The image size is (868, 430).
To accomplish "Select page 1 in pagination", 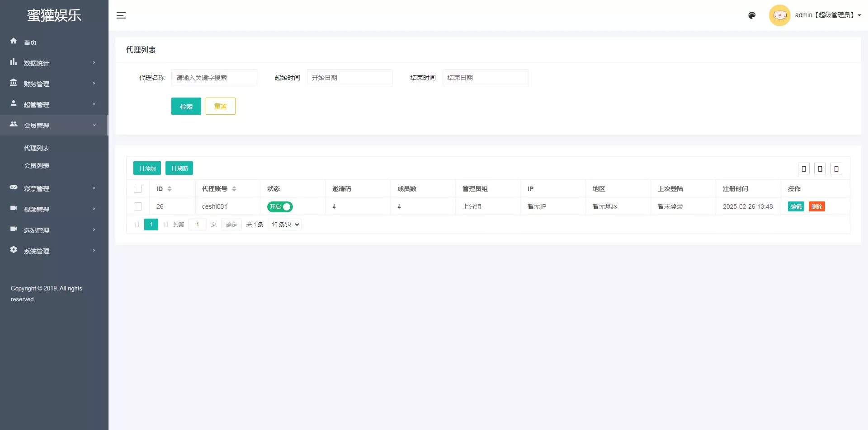I will 151,224.
